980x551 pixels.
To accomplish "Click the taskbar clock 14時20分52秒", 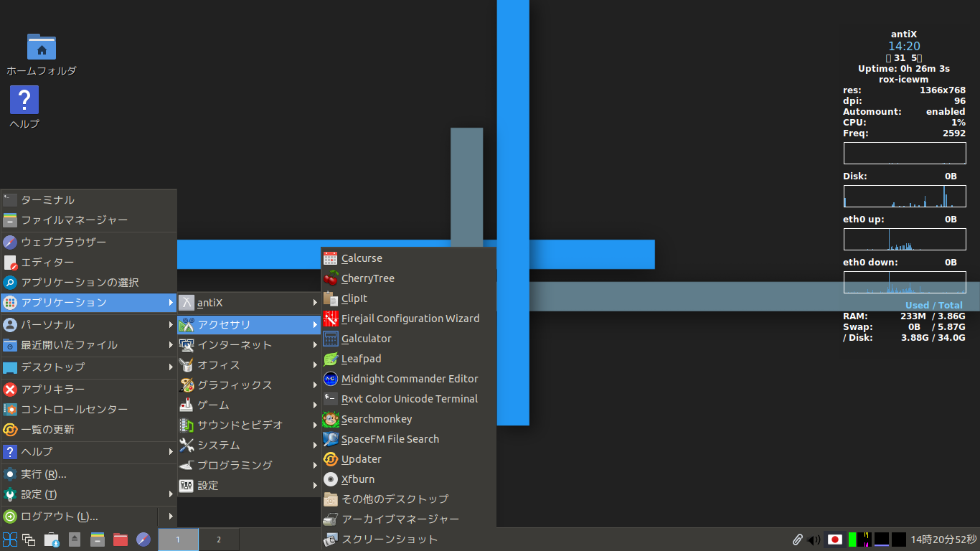I will [943, 540].
